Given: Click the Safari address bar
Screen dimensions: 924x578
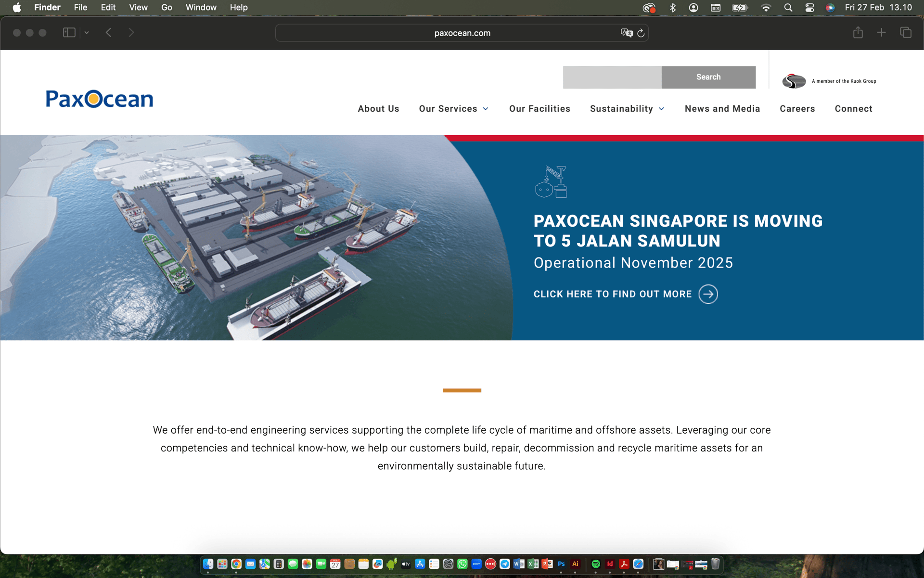Looking at the screenshot, I should [462, 33].
